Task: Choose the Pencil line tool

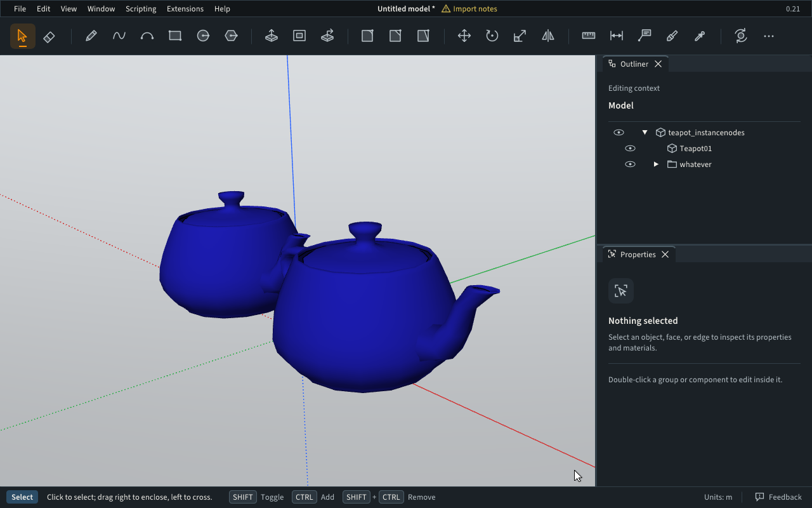Action: 91,36
